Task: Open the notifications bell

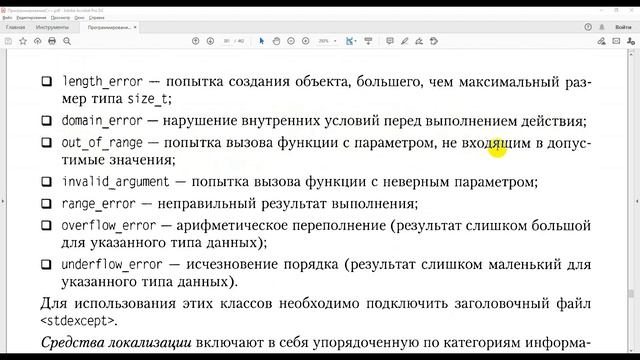Action: pos(602,27)
